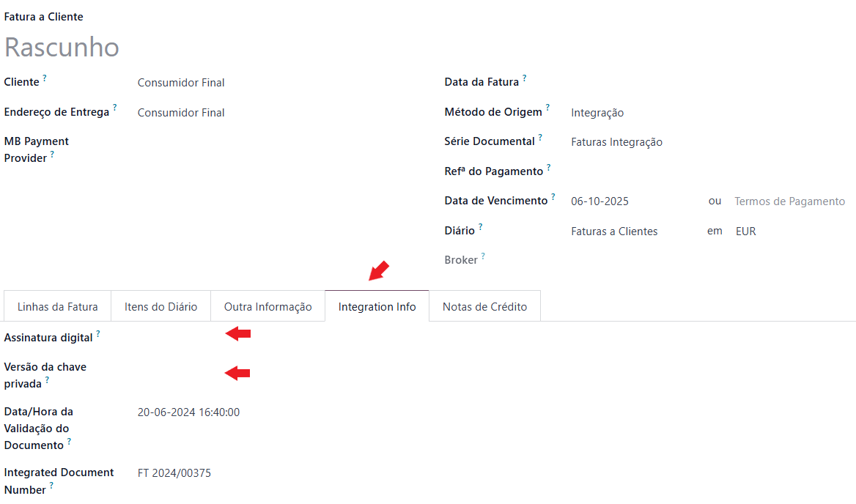Click help icon for Série Documental
The width and height of the screenshot is (856, 504).
[x=541, y=137]
